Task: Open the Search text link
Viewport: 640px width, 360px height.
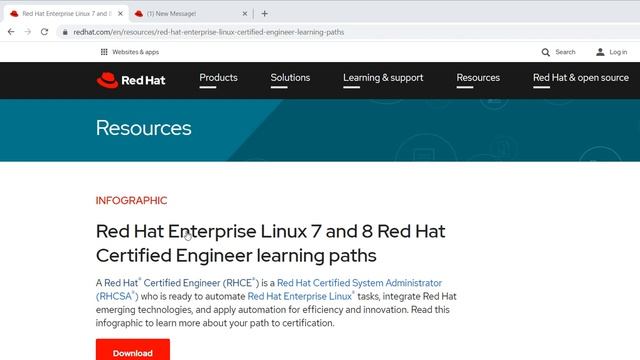Action: pyautogui.click(x=565, y=52)
